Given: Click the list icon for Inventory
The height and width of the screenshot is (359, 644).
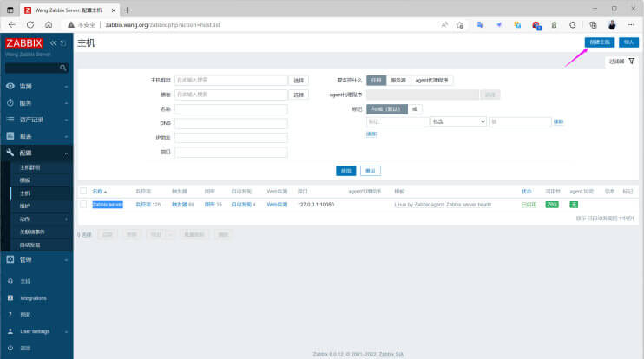Looking at the screenshot, I should pos(10,120).
